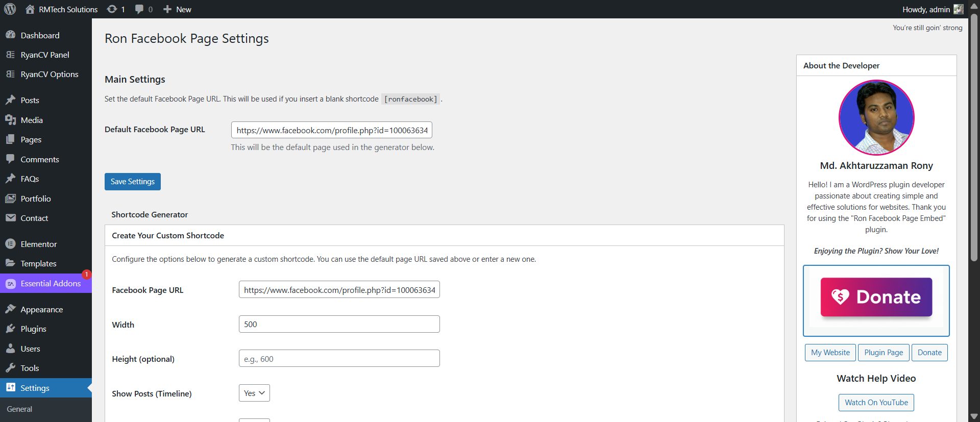Open the Plugin Page link button
The height and width of the screenshot is (422, 980).
tap(884, 353)
